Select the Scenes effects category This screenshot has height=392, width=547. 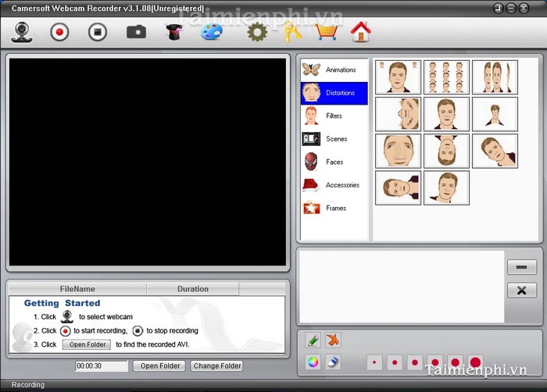pos(334,139)
